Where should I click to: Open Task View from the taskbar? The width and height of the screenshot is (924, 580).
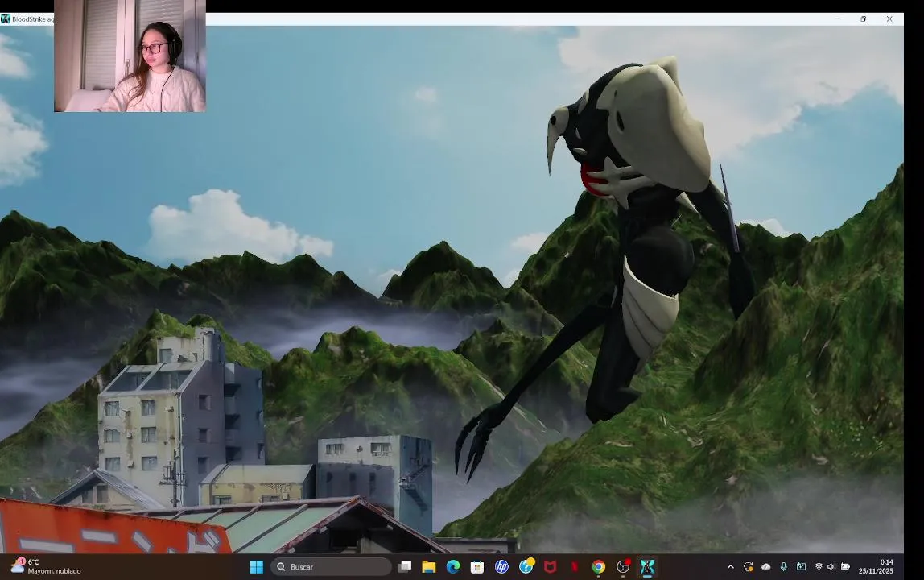[x=404, y=567]
